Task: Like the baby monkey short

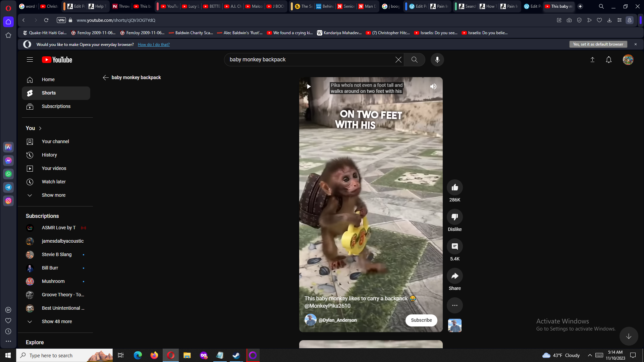Action: coord(454,187)
